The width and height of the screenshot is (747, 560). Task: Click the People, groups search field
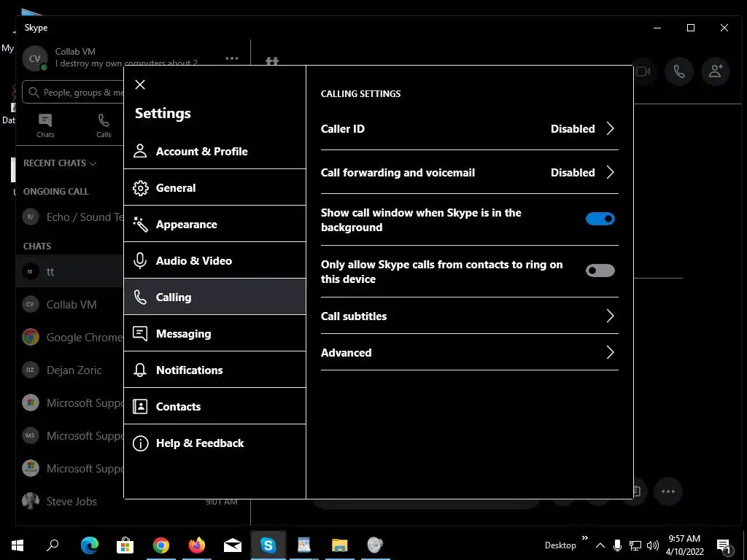[x=74, y=93]
